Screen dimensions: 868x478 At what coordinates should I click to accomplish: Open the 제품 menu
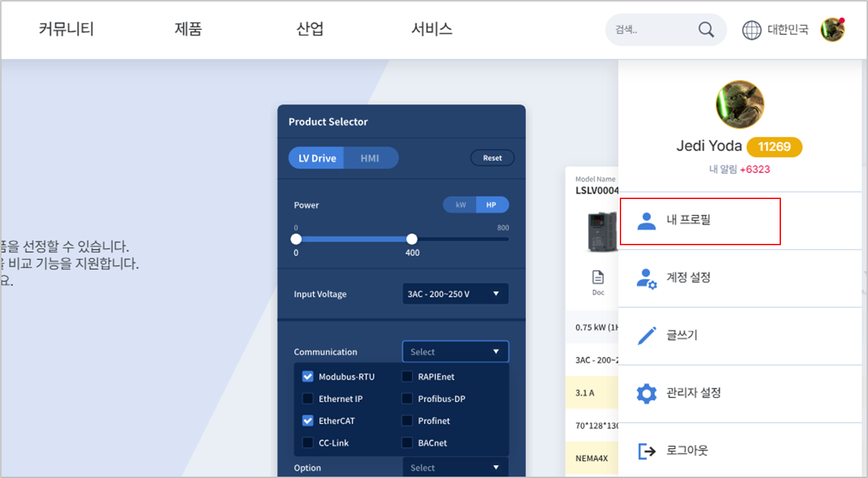tap(188, 29)
